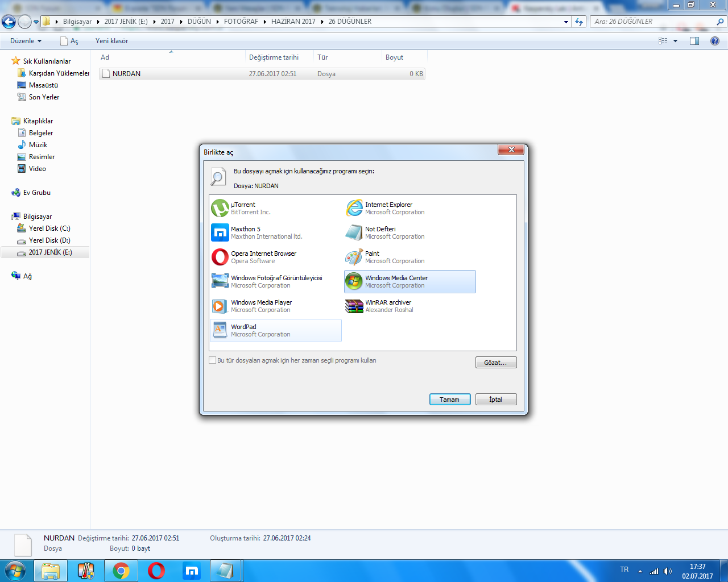Select the WinRAR archiver icon

(x=354, y=306)
